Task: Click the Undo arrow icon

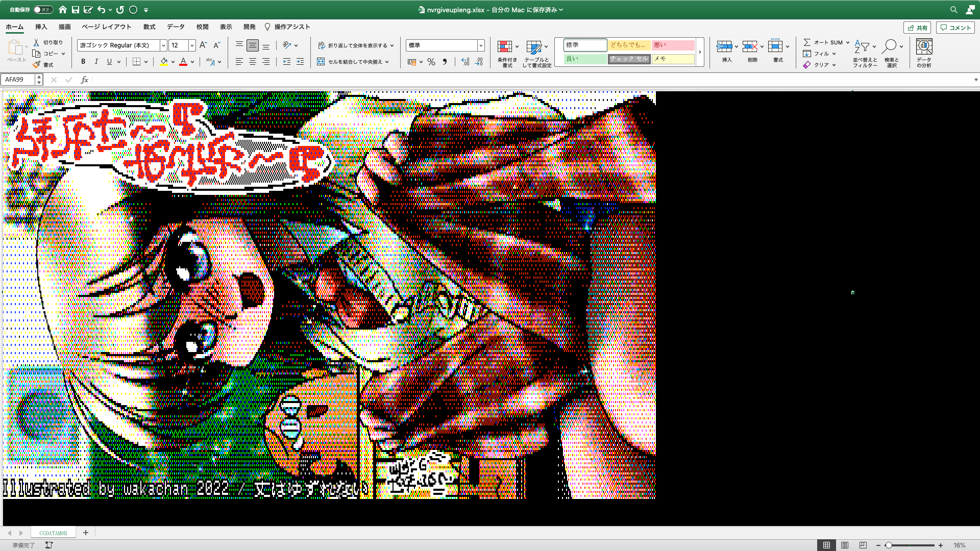Action: coord(101,10)
